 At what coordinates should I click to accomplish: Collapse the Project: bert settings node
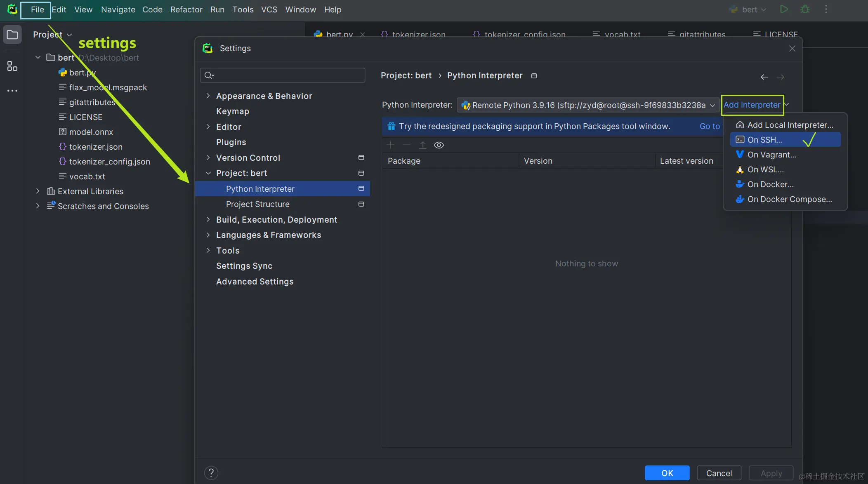[x=208, y=173]
